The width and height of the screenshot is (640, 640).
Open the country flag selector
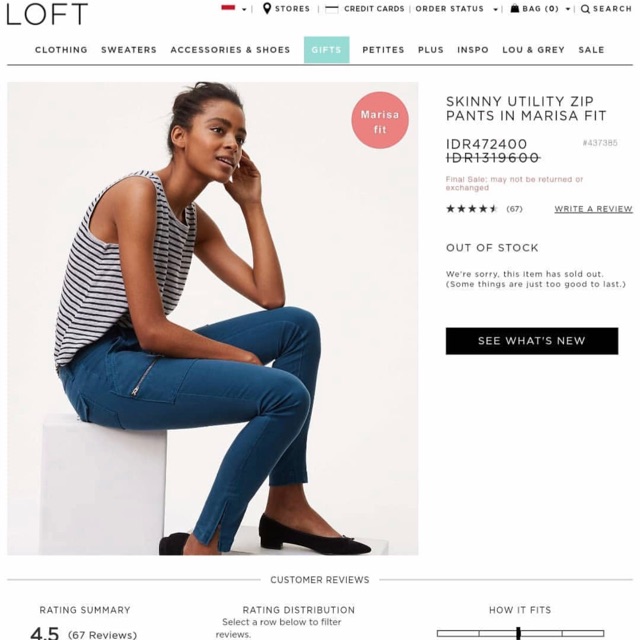click(234, 8)
